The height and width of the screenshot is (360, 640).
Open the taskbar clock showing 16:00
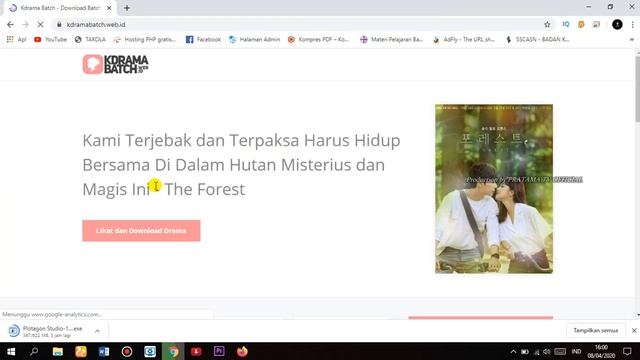click(601, 351)
